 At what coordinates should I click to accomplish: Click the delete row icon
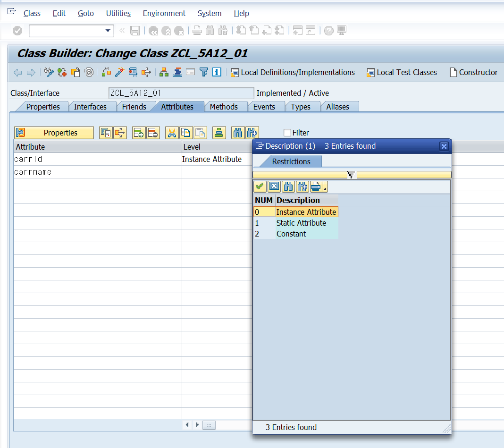(153, 133)
